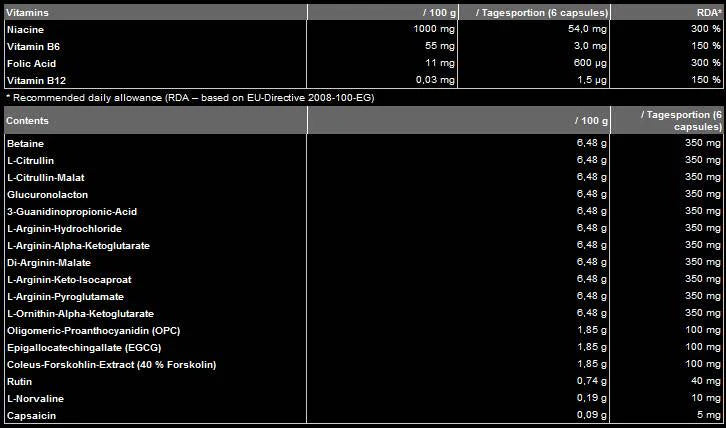Click the Coleus-Forskohlin-Extract label
Viewport: 726px width, 428px height.
pos(110,364)
